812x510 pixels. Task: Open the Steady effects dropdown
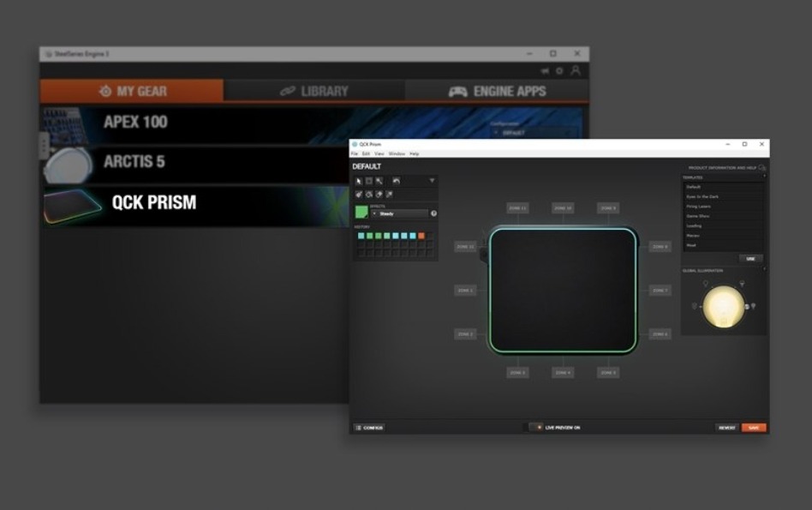pyautogui.click(x=399, y=213)
